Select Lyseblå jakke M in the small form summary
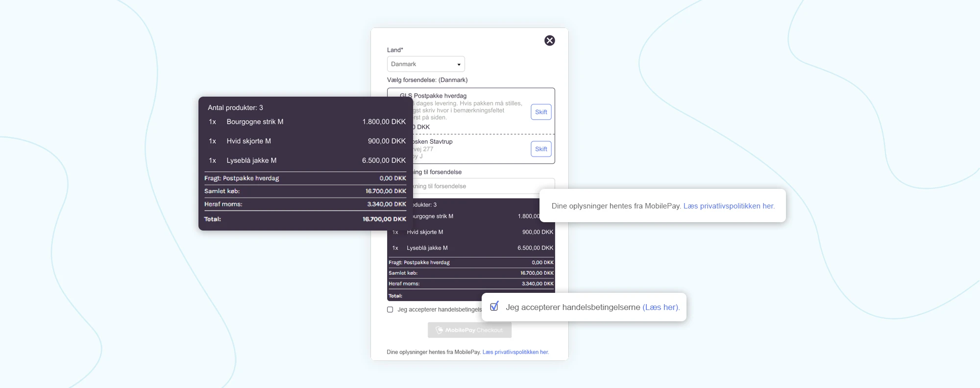The height and width of the screenshot is (388, 980). tap(427, 248)
